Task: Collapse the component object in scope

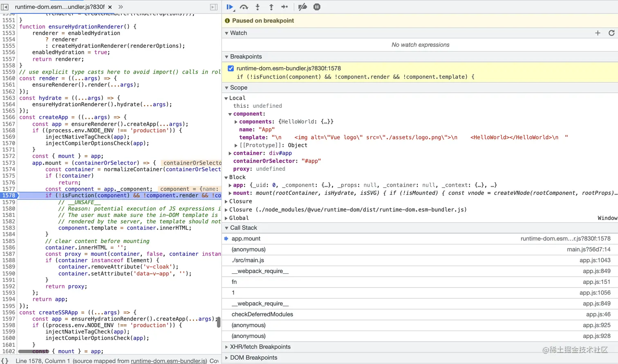Action: [x=230, y=114]
